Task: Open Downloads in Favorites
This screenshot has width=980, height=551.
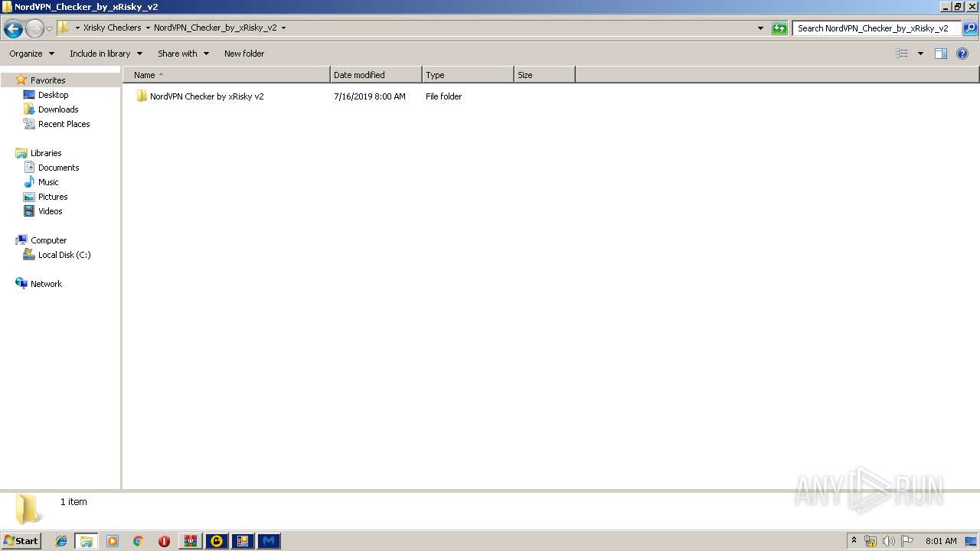Action: 58,109
